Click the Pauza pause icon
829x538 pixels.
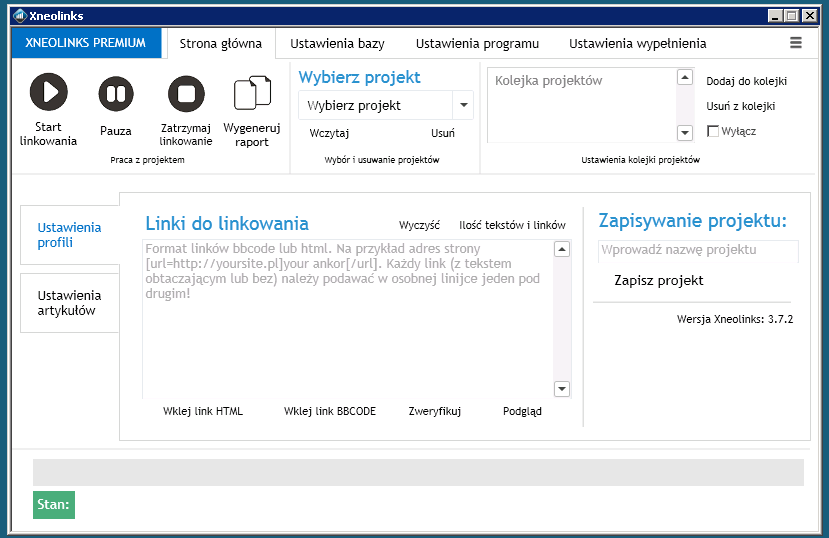pos(116,94)
